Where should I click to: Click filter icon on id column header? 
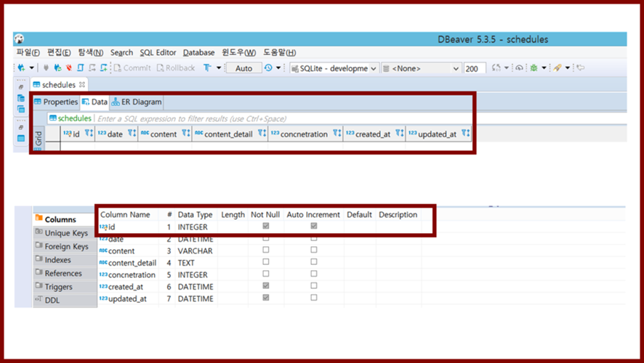coord(89,133)
